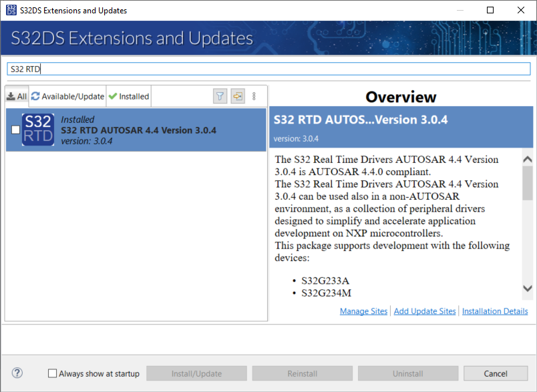Click the overview scrollbar up arrow
Image resolution: width=537 pixels, height=392 pixels.
tap(528, 159)
